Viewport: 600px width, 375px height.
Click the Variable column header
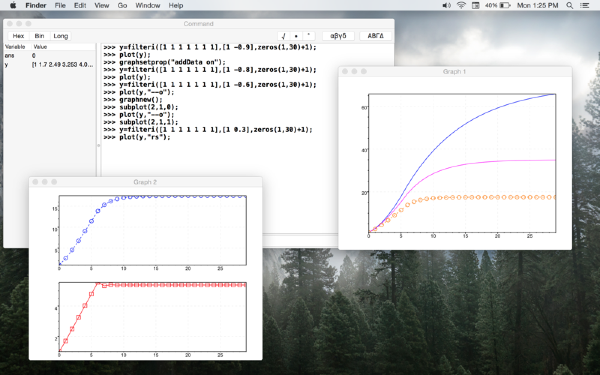pos(15,47)
